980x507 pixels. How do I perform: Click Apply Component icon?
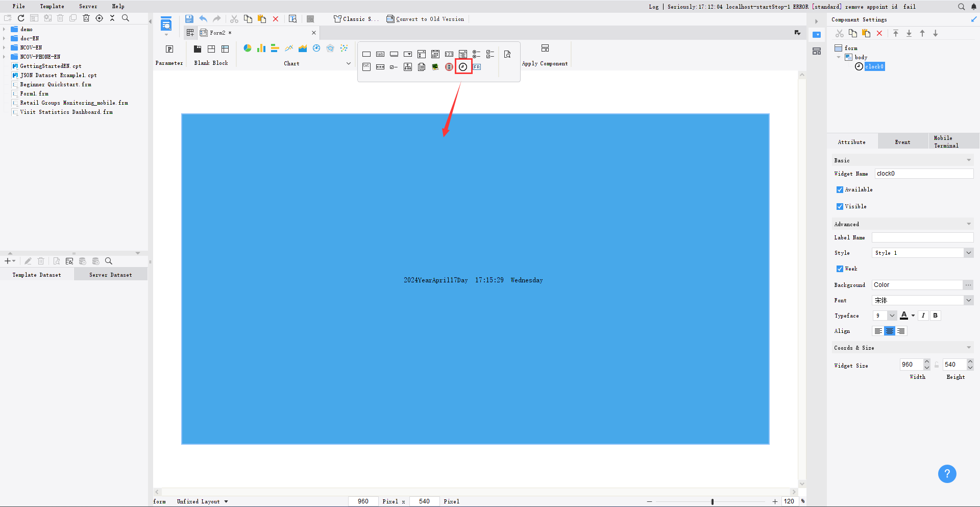[x=545, y=48]
